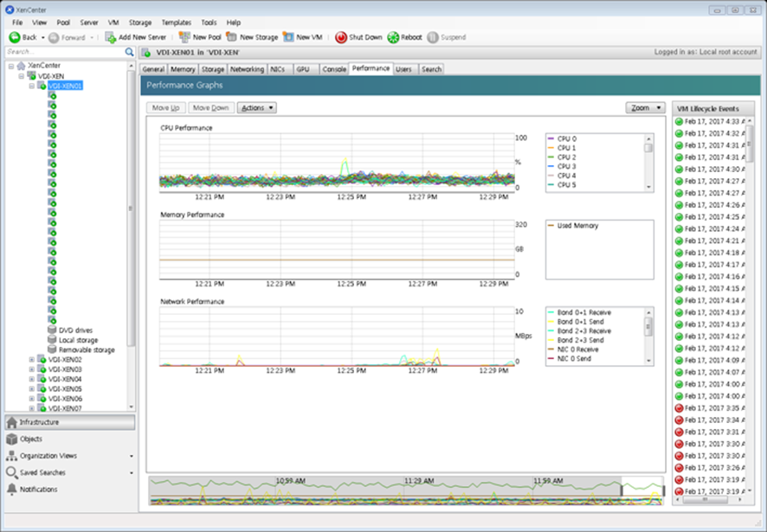Click the Removable storage disk icon
The height and width of the screenshot is (532, 767).
point(52,349)
